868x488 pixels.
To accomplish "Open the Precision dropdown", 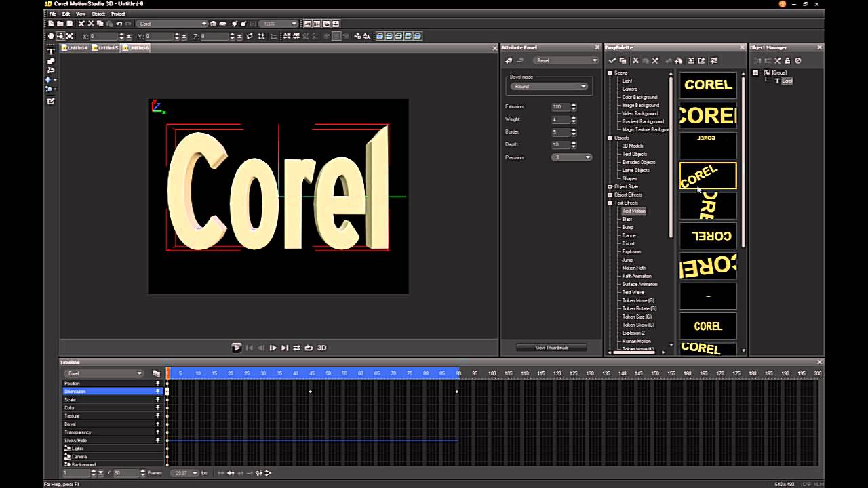I will (x=572, y=157).
